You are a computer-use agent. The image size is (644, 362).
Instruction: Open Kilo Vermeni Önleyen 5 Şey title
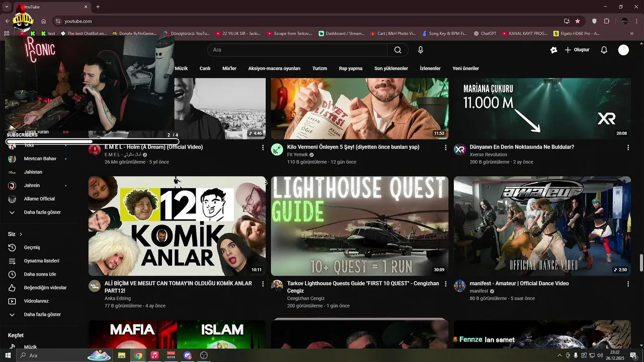pos(353,147)
